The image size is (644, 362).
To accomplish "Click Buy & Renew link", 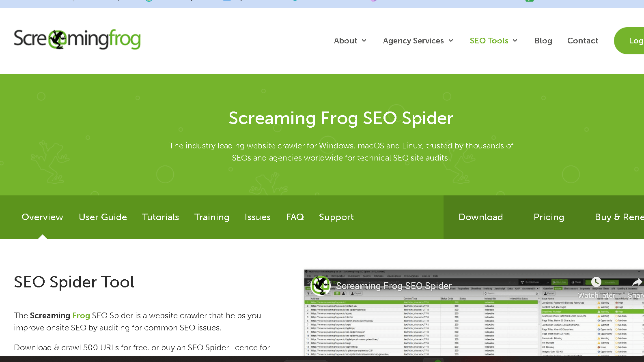I will [x=619, y=217].
